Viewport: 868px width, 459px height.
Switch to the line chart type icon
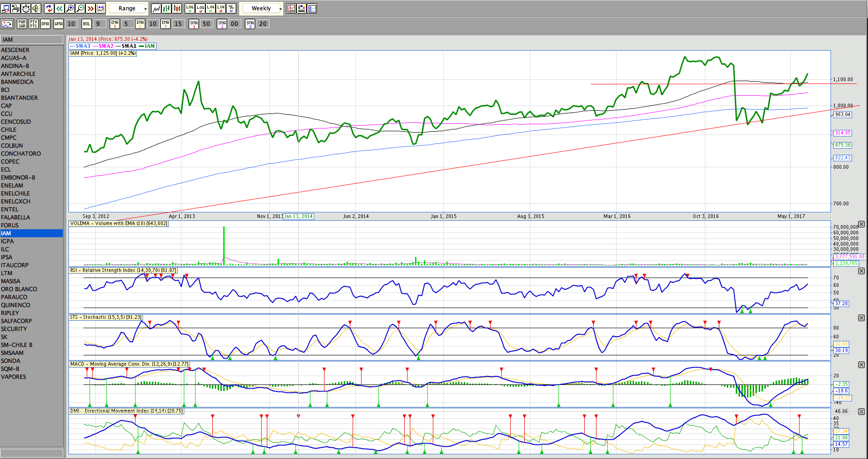coord(156,8)
